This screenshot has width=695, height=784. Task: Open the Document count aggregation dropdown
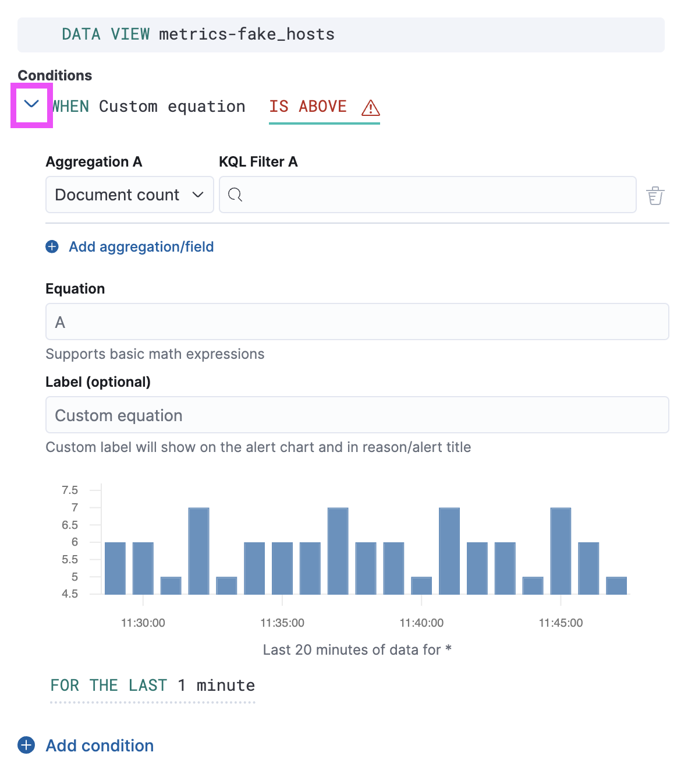(129, 195)
